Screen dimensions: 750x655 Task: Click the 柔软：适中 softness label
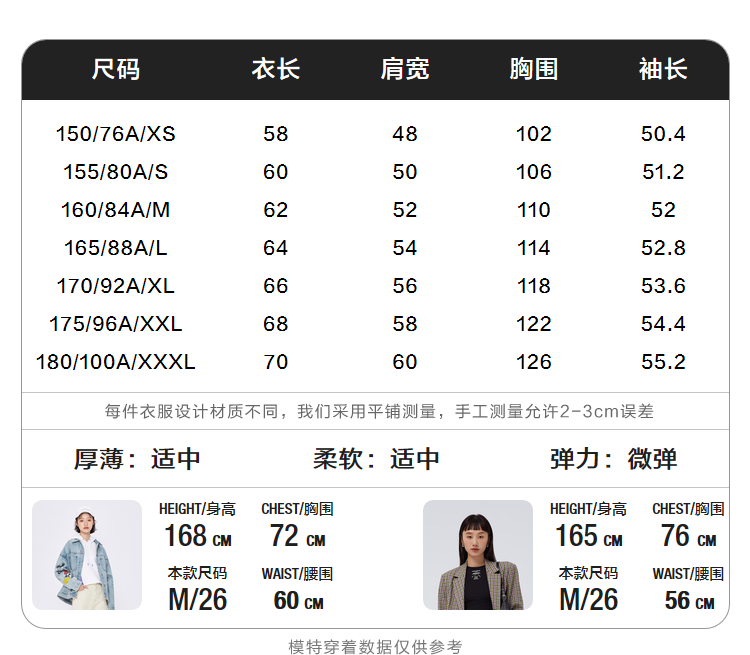pyautogui.click(x=376, y=459)
